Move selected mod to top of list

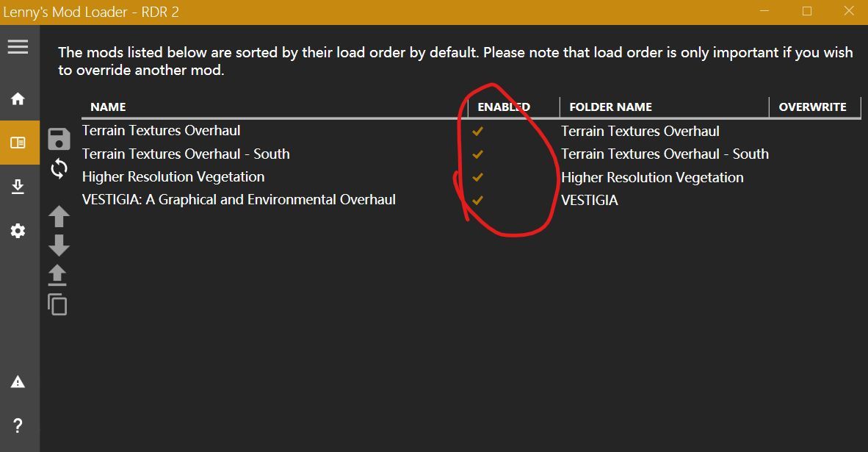coord(57,275)
